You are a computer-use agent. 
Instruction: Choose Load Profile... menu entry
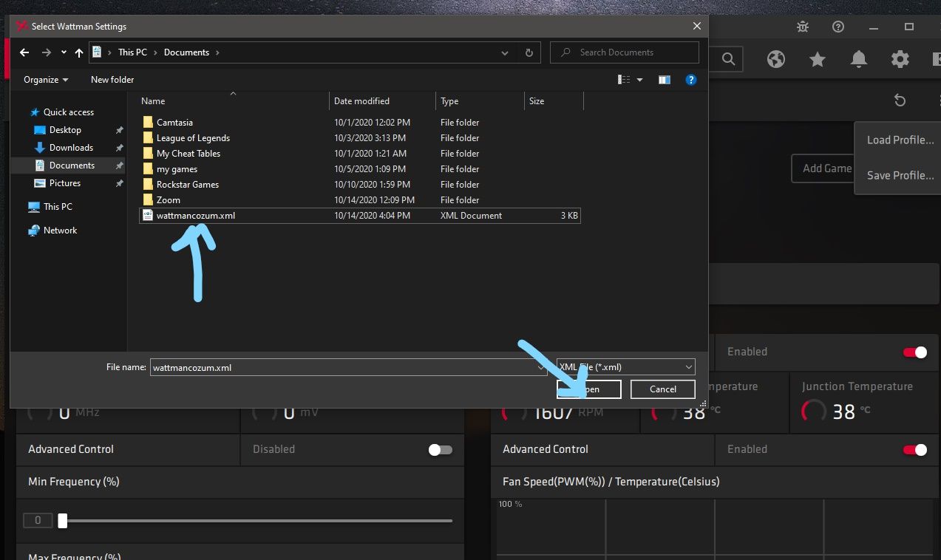[x=900, y=140]
